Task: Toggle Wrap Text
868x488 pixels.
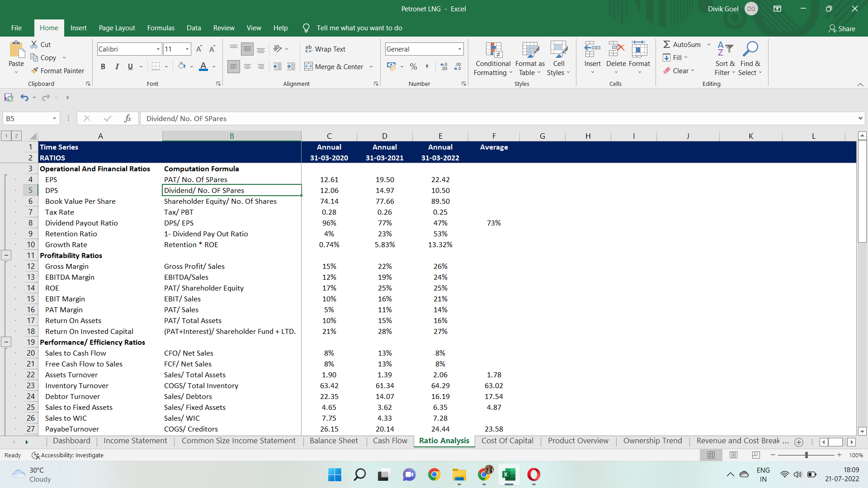Action: pos(325,49)
